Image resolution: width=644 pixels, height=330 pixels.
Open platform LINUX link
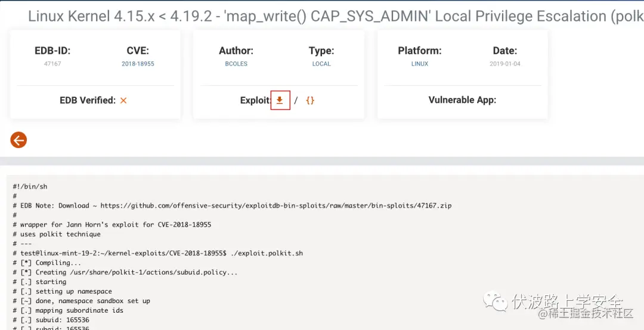[x=420, y=64]
